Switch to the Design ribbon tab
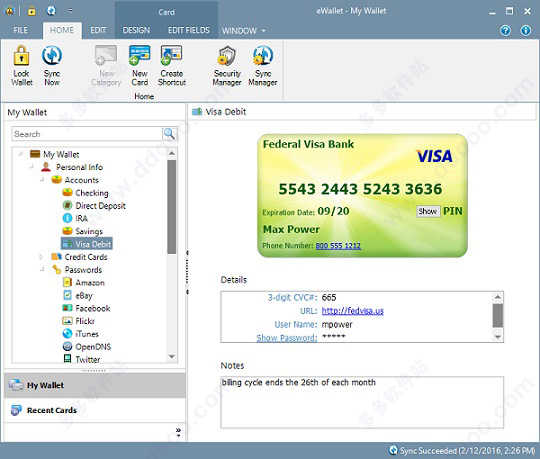This screenshot has width=540, height=459. (x=136, y=30)
